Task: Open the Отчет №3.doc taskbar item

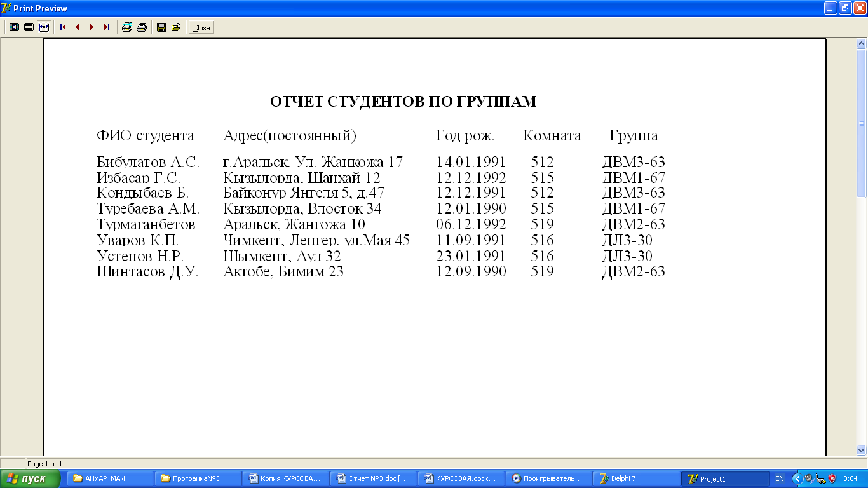Action: [x=373, y=479]
